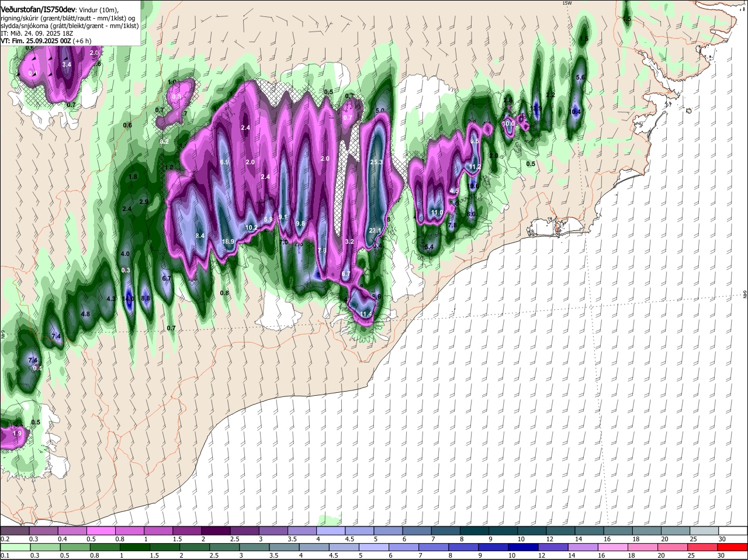Click the 2.9 value label
This screenshot has width=748, height=560.
[x=144, y=202]
